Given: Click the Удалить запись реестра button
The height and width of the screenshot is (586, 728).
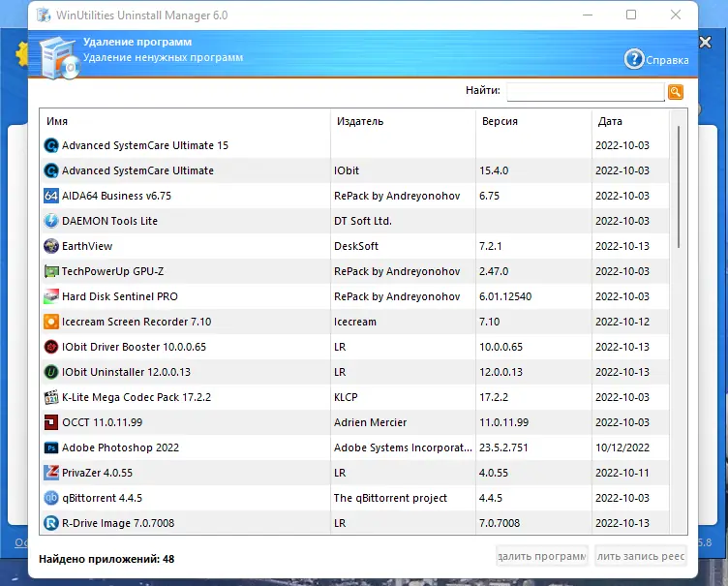Looking at the screenshot, I should click(641, 556).
